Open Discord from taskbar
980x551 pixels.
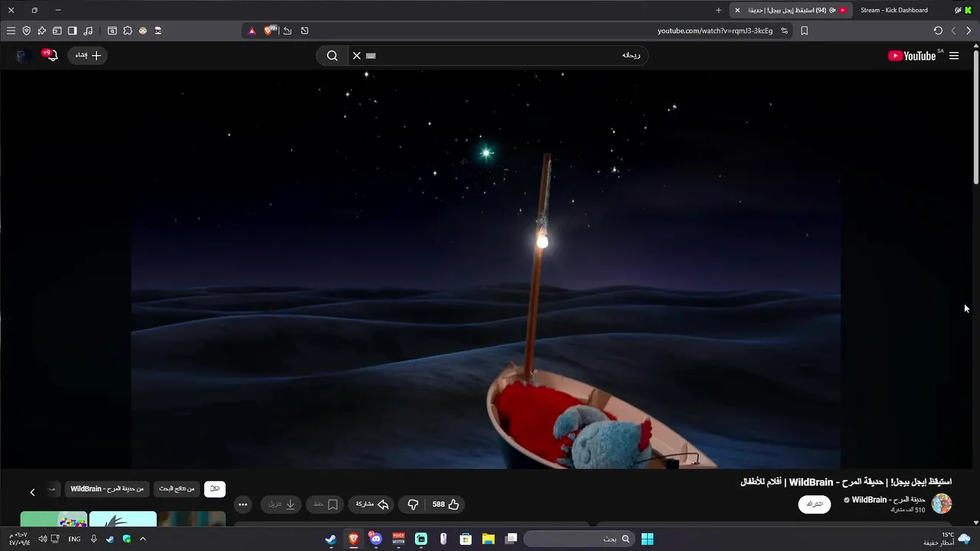(x=375, y=539)
